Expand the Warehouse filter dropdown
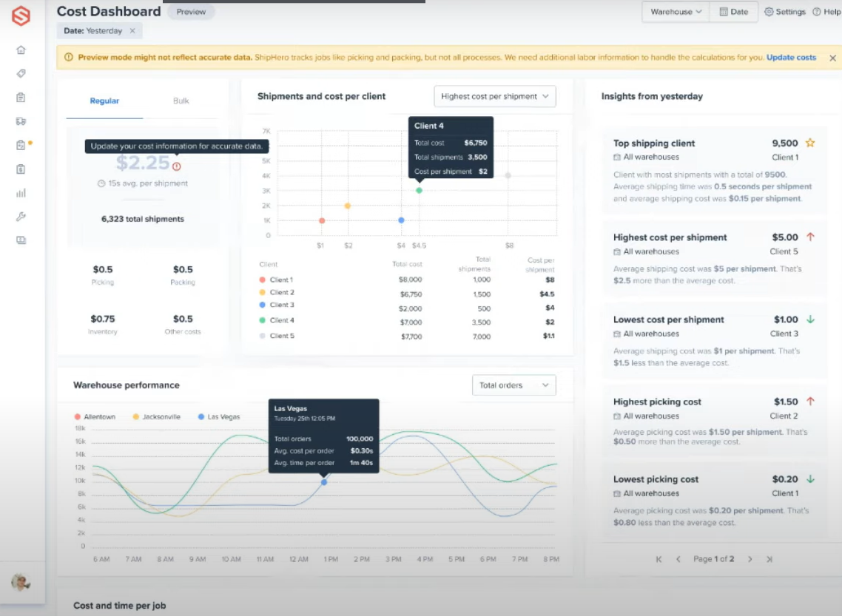 pos(676,12)
